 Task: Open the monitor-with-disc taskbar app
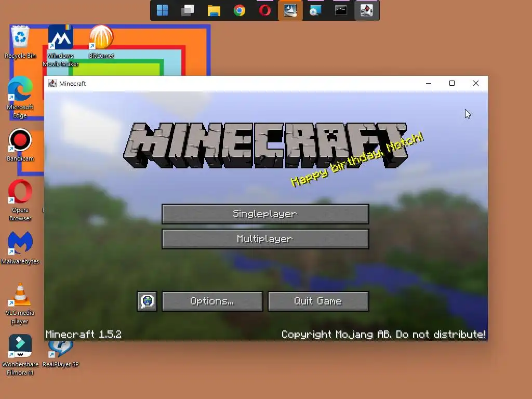point(315,10)
